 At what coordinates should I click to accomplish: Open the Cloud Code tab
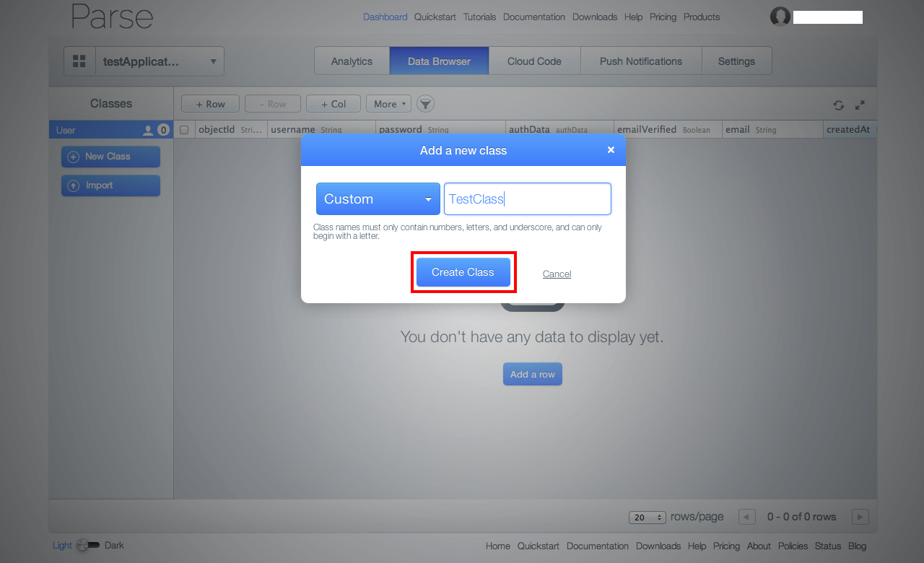point(534,61)
